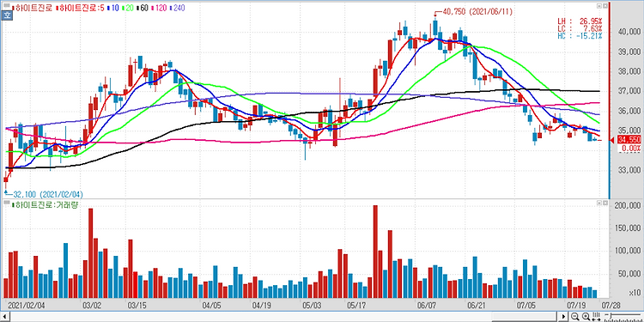The image size is (644, 322).
Task: Adjust the chart zoom slider handle
Action: tap(611, 316)
